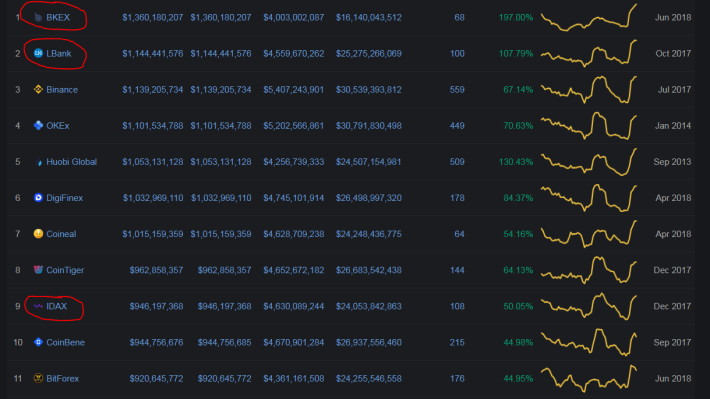Click the OKEx logo icon
The height and width of the screenshot is (399, 710).
38,125
